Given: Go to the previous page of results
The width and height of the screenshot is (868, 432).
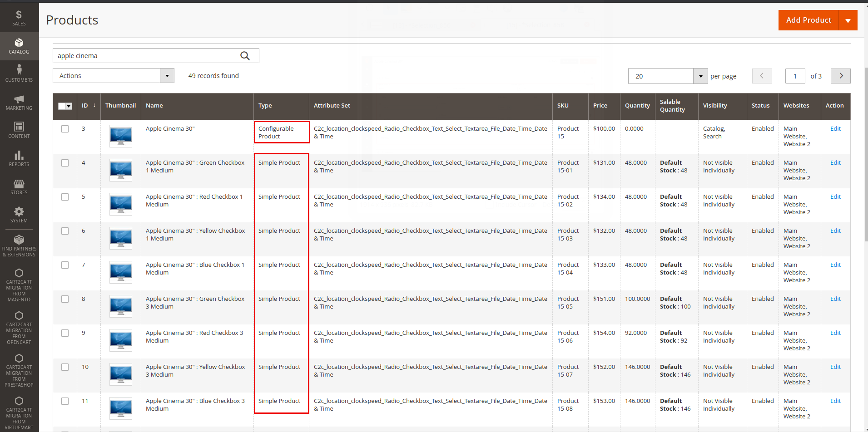Looking at the screenshot, I should pyautogui.click(x=762, y=76).
